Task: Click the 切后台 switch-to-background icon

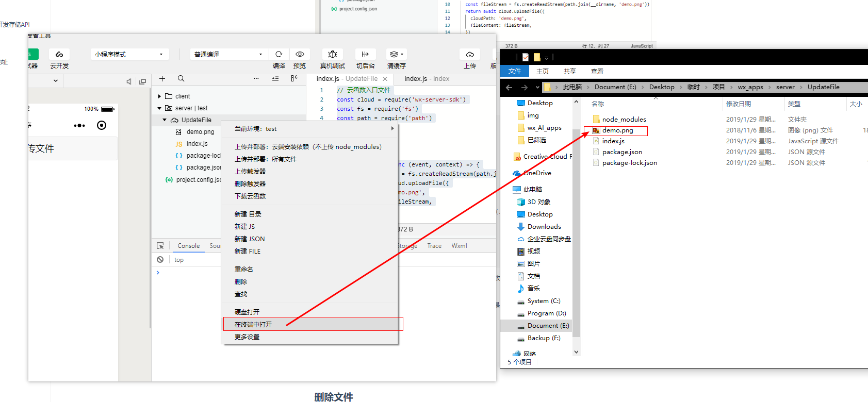Action: pos(365,54)
